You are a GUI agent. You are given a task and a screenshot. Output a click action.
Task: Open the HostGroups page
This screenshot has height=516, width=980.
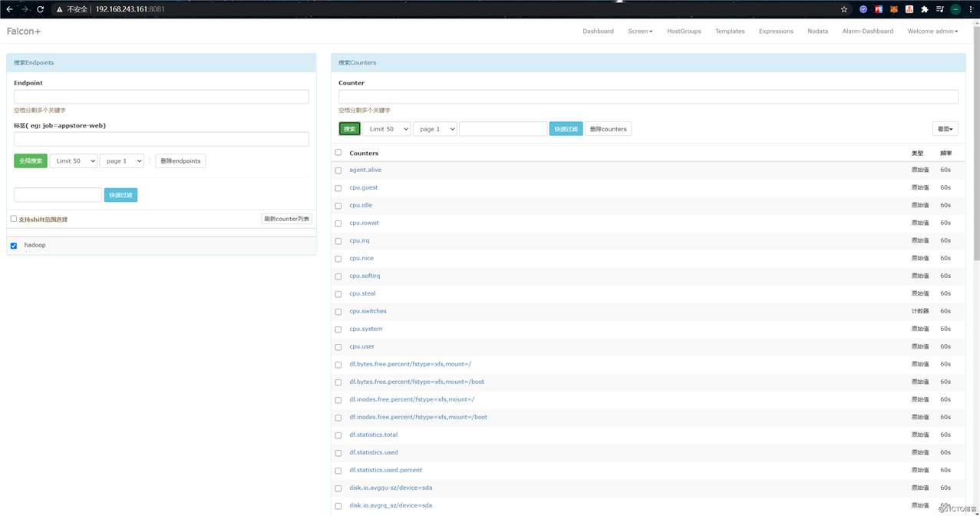pos(684,31)
